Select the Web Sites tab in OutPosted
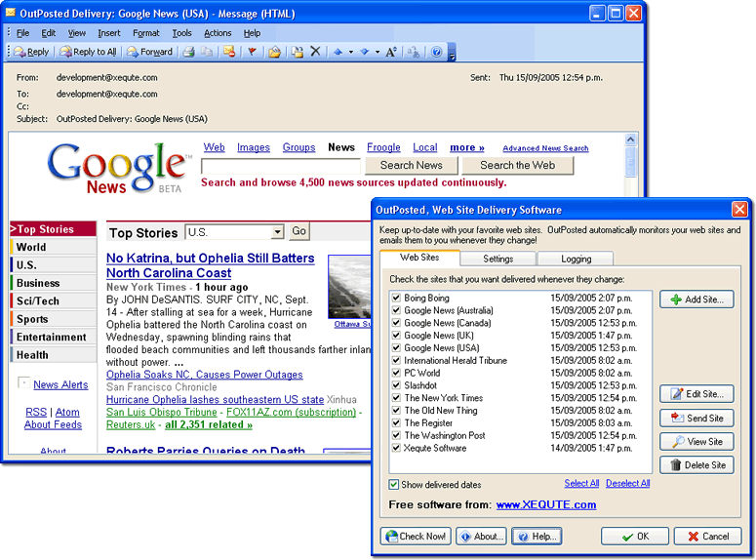Viewport: 756px width, 560px height. (x=419, y=258)
